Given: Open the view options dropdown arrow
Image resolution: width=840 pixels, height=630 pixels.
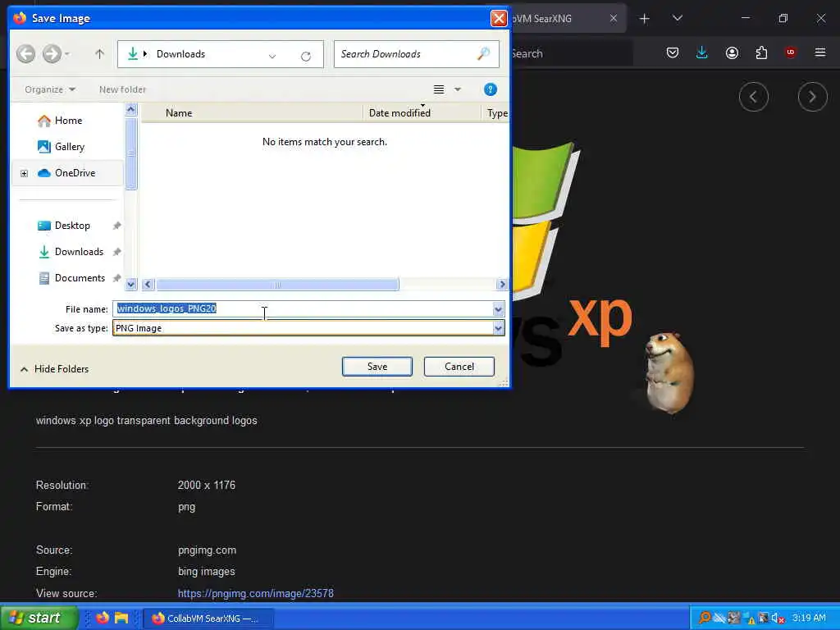Looking at the screenshot, I should [x=458, y=89].
